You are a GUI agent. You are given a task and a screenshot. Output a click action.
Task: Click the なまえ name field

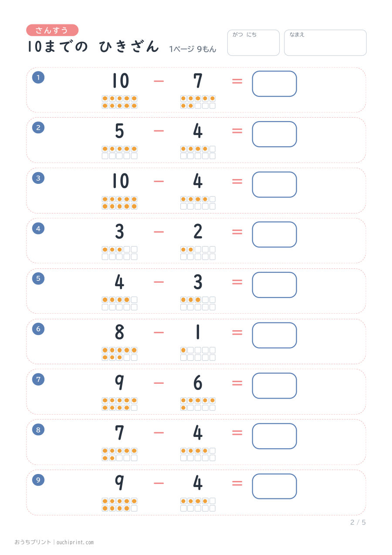(325, 43)
